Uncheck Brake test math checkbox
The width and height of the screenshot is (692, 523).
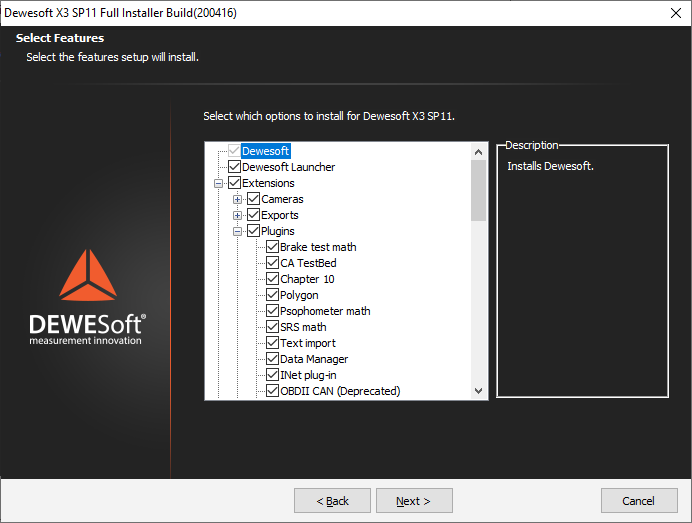[273, 247]
